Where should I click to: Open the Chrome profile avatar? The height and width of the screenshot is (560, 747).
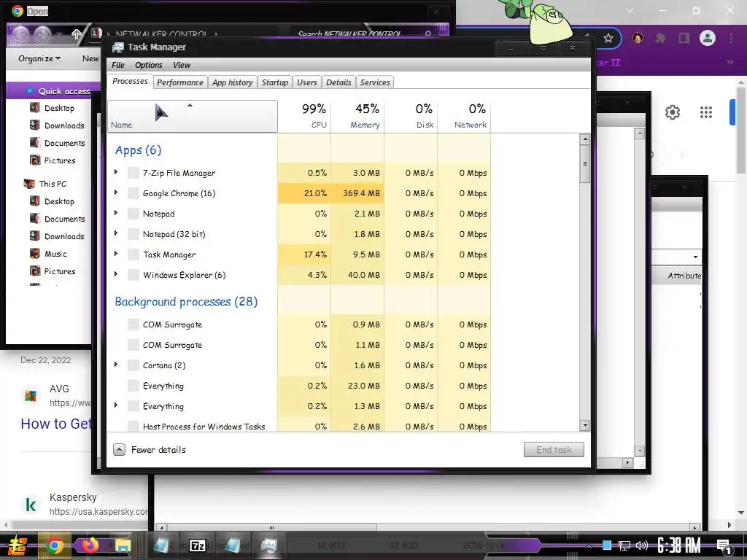pos(708,38)
